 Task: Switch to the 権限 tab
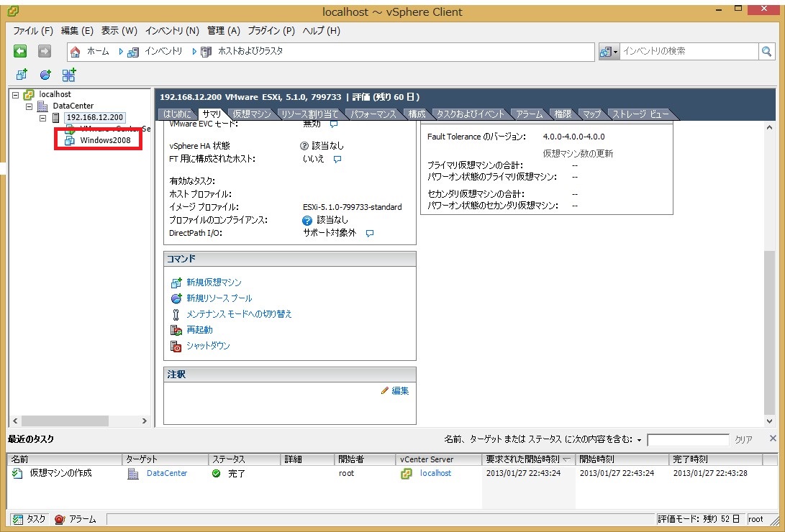[x=563, y=114]
